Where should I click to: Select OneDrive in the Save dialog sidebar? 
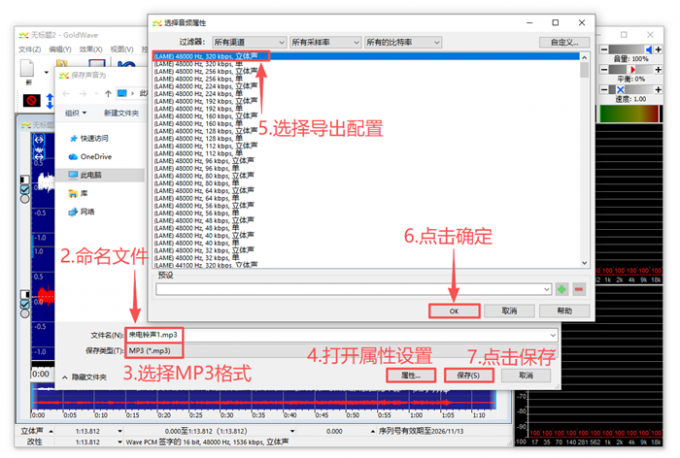tap(90, 157)
